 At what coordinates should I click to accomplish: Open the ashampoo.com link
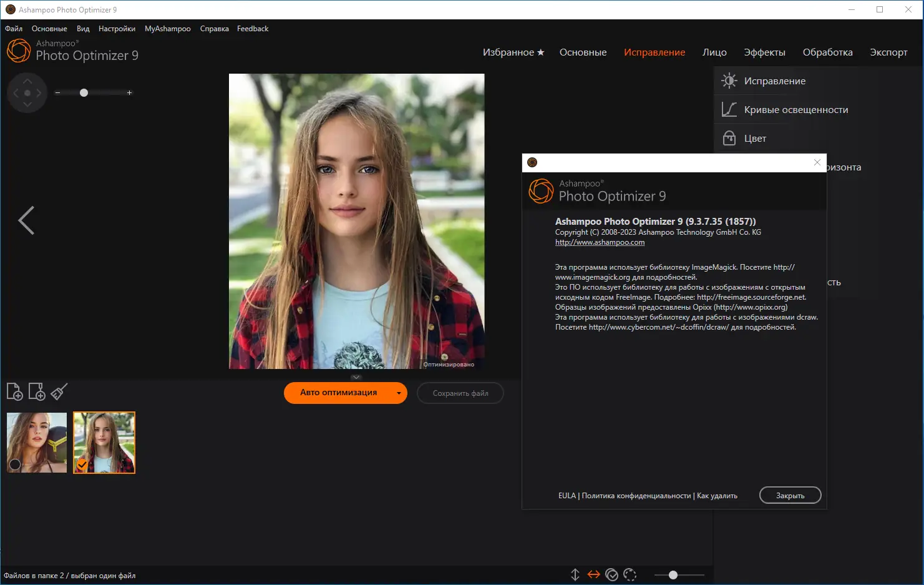(599, 242)
